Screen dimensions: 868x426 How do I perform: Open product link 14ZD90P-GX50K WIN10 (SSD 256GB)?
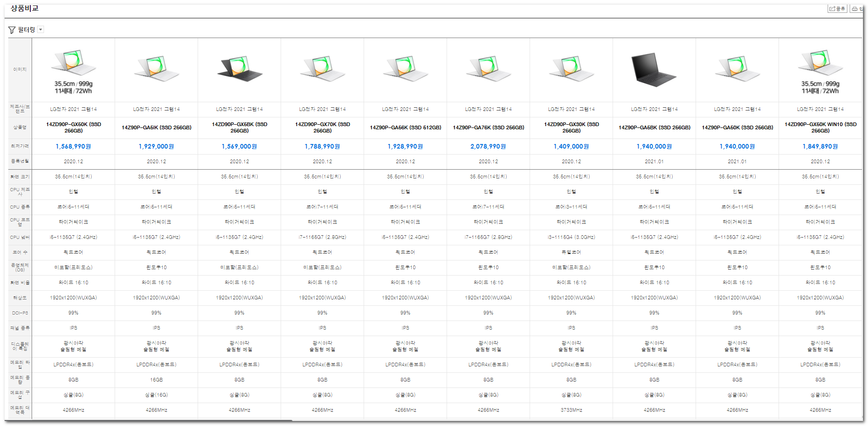820,127
